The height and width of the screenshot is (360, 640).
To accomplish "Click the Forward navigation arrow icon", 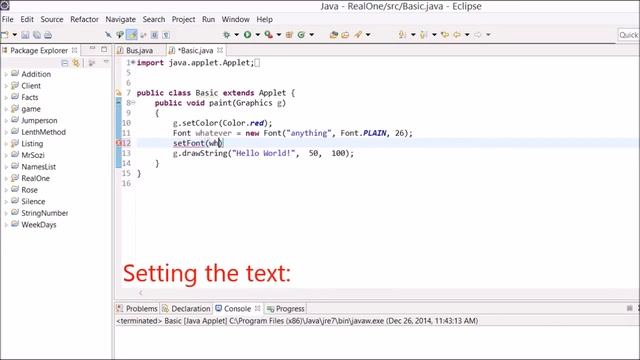I will point(478,35).
